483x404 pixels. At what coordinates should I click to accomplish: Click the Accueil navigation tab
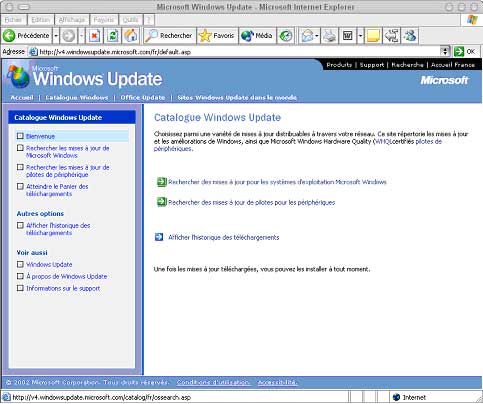pyautogui.click(x=22, y=97)
